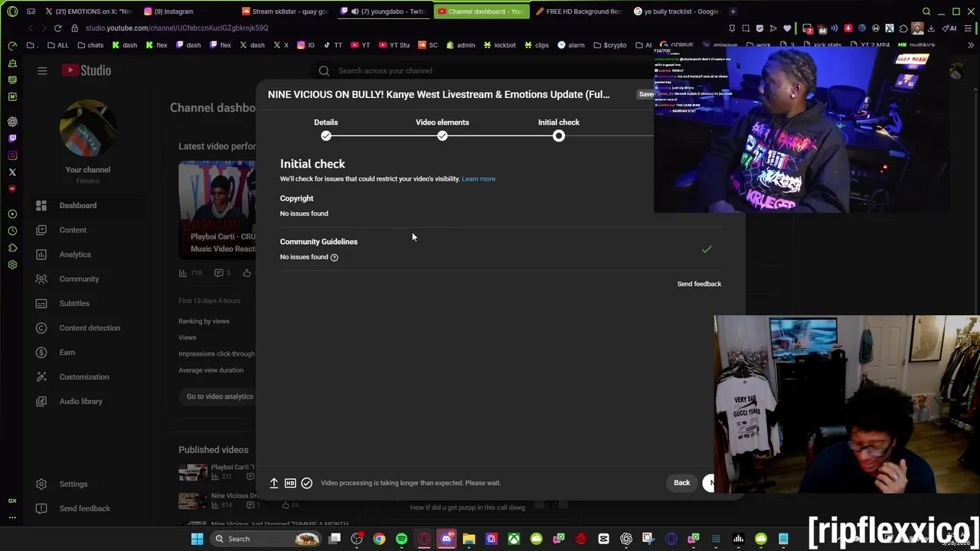This screenshot has height=551, width=980.
Task: Click the channel avatar thumbnail
Action: (x=87, y=129)
